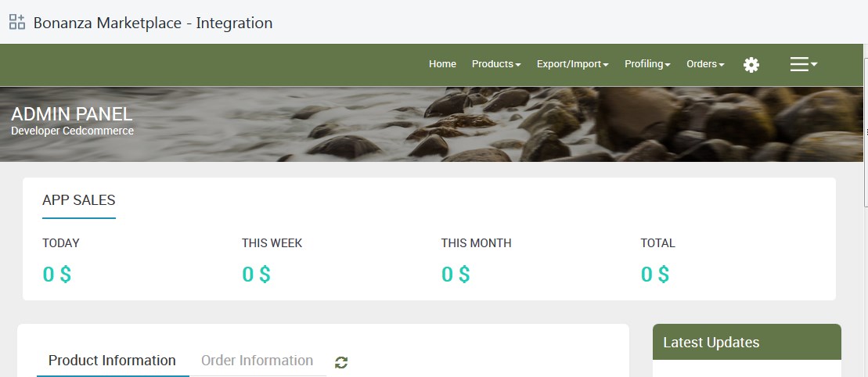Open the hamburger menu in the navbar
This screenshot has width=868, height=377.
click(x=803, y=65)
